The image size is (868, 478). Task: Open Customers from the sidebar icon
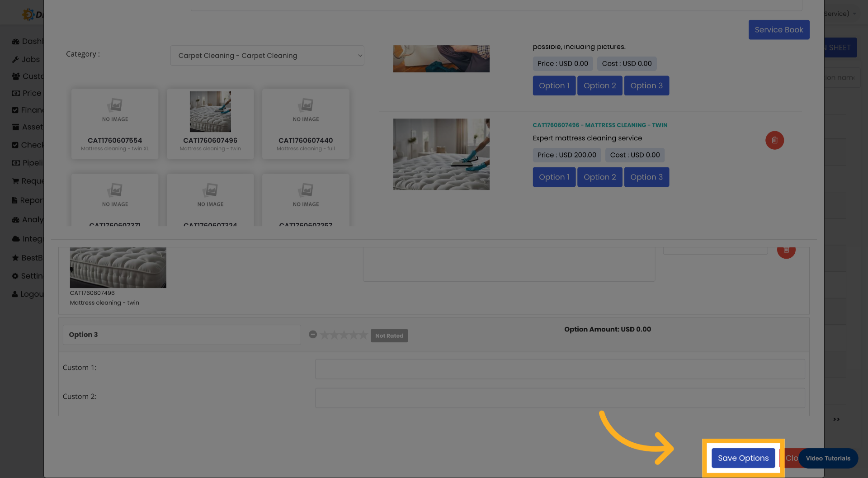16,76
